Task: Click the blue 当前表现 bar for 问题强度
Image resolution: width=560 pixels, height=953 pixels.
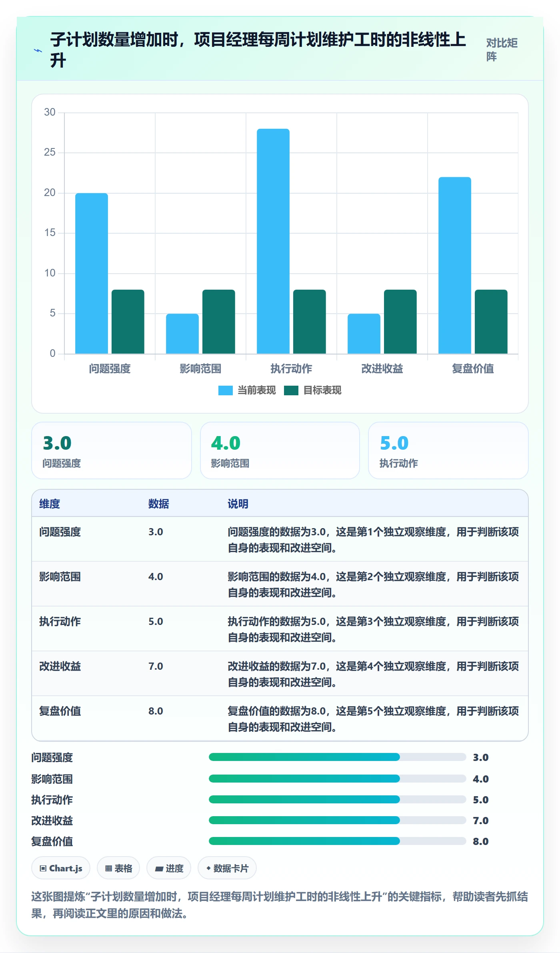Action: [92, 273]
